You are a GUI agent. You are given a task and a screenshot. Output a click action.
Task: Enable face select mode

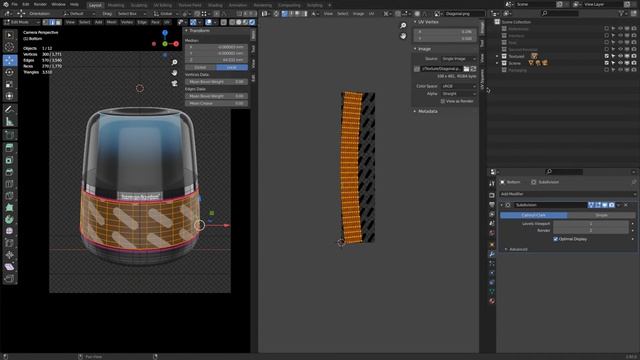(x=58, y=22)
